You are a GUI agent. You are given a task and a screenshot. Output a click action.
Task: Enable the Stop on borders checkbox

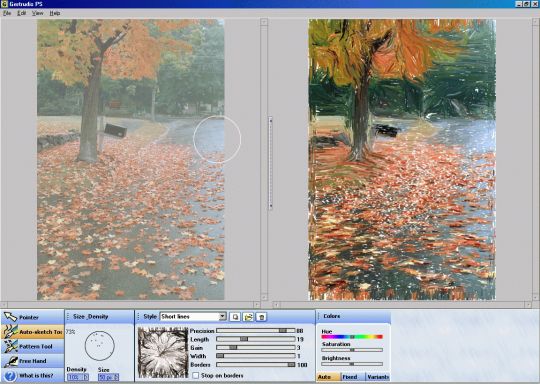[x=196, y=375]
